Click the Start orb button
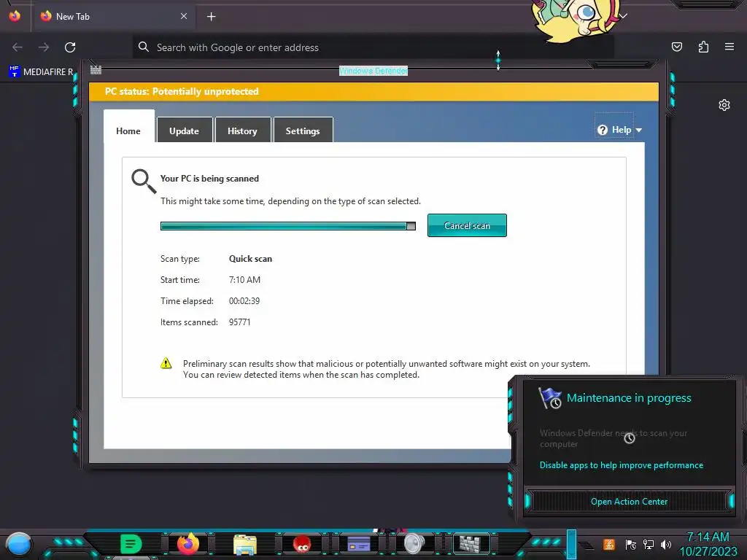The image size is (747, 560). pos(18,544)
